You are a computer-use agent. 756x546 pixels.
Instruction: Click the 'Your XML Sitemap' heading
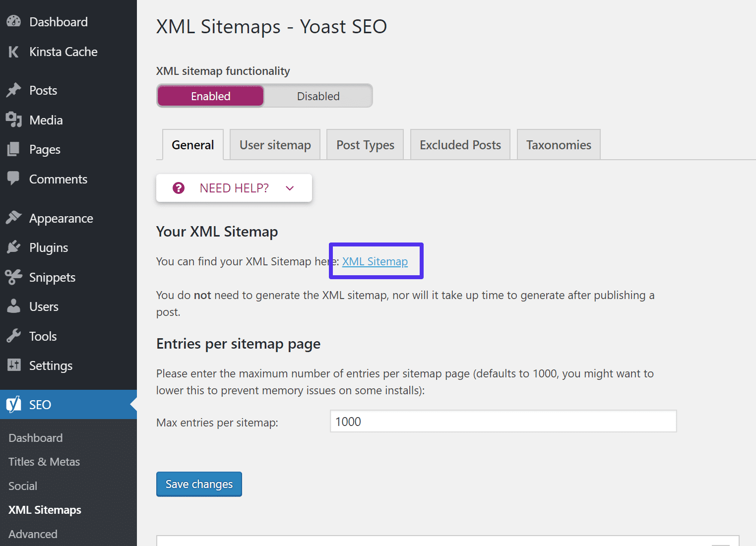217,232
